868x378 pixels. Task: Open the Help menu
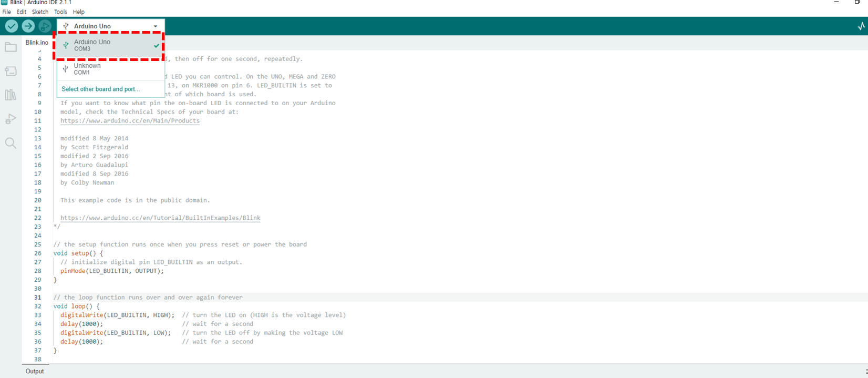(78, 12)
